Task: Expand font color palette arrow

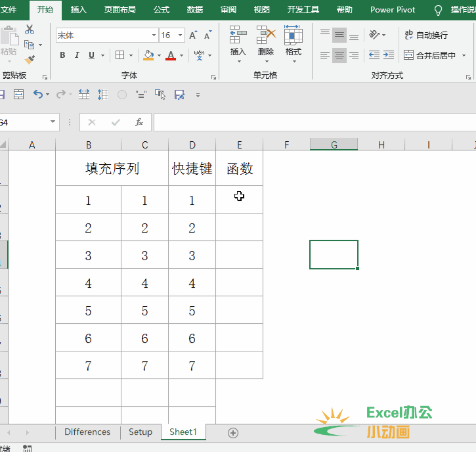Action: [181, 55]
